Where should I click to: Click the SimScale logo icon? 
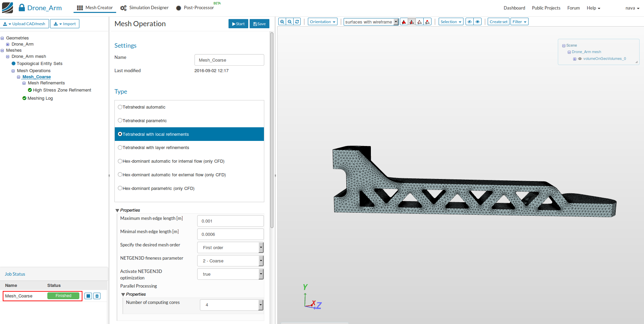click(7, 7)
